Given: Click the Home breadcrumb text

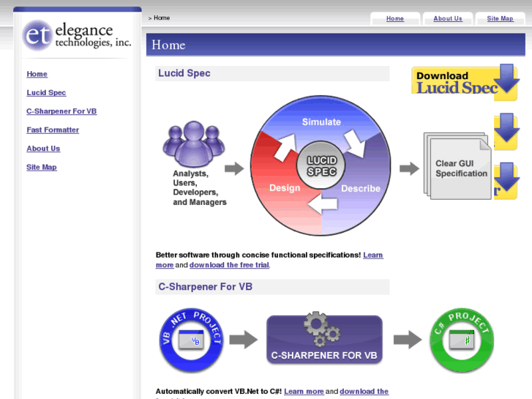Looking at the screenshot, I should coord(162,18).
